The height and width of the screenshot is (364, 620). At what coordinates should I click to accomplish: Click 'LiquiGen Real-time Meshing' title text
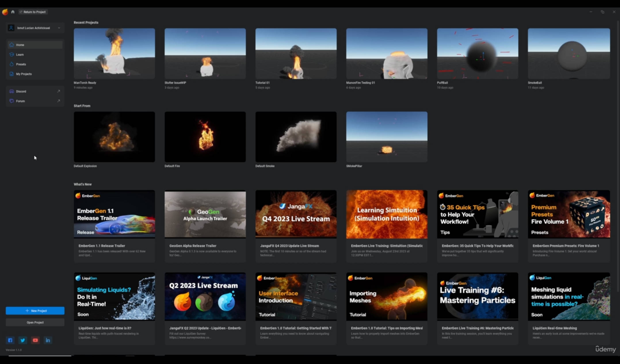coord(555,328)
